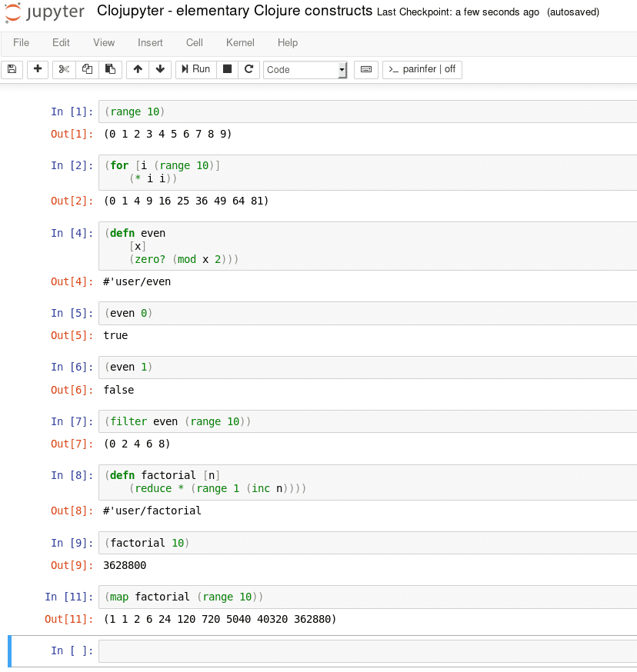Select the In [11] prompt label
Screen dimensions: 637x672
tap(68, 597)
